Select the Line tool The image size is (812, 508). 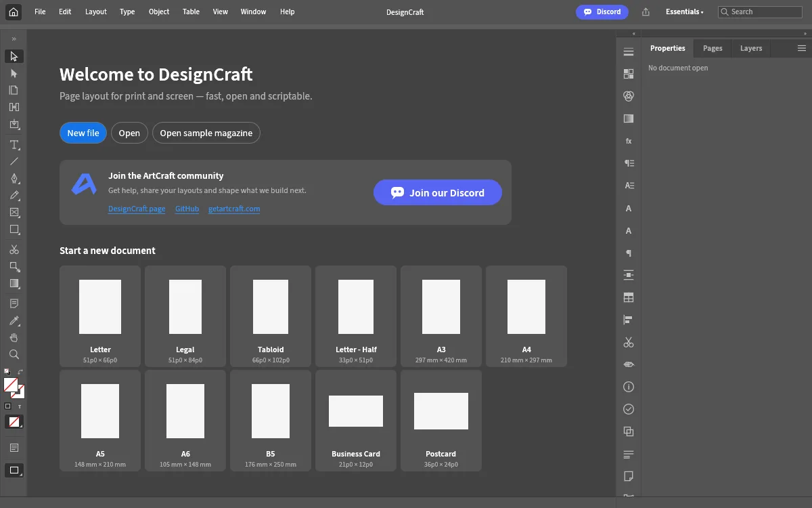coord(14,161)
